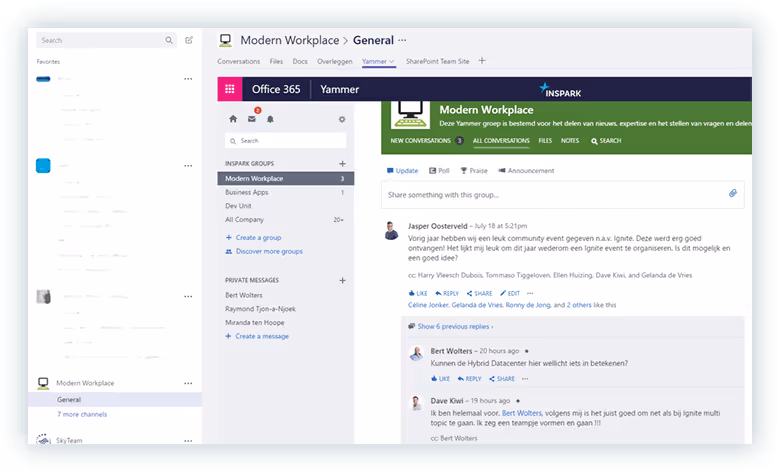The width and height of the screenshot is (780, 472).
Task: Click Modern Workplace team computer icon in sidebar
Action: pyautogui.click(x=43, y=383)
